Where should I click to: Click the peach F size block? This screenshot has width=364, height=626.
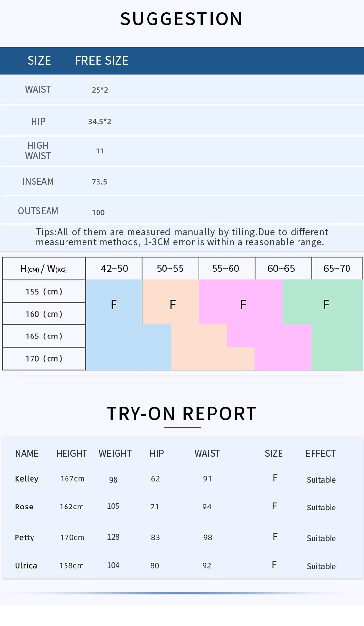click(x=172, y=305)
